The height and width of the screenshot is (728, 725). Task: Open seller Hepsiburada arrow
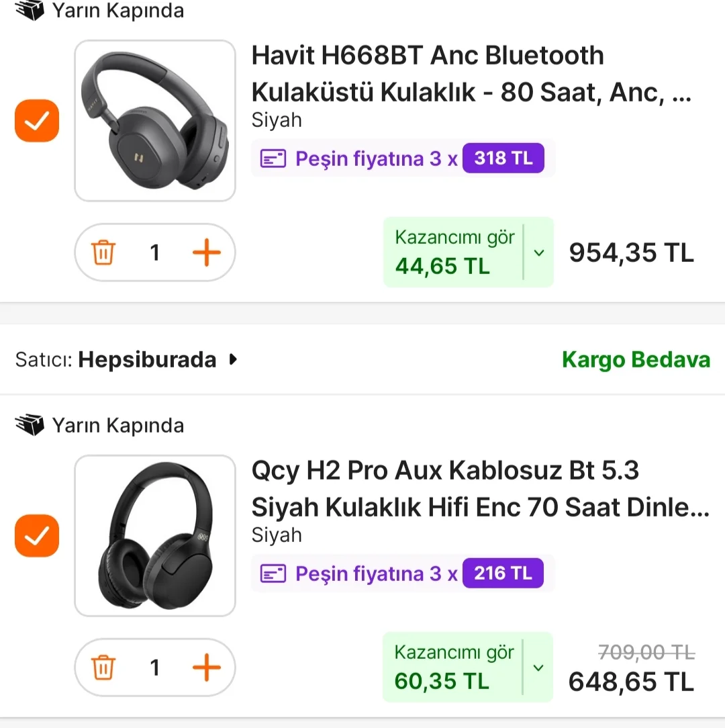click(233, 360)
